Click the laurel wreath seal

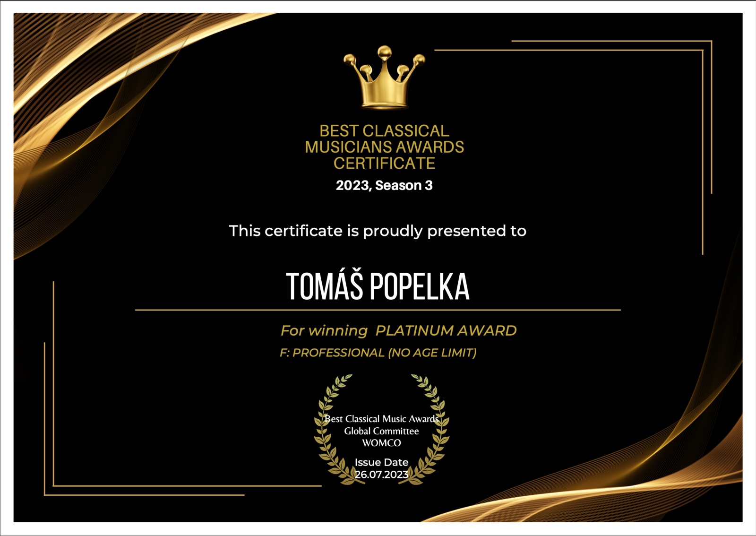(x=382, y=429)
